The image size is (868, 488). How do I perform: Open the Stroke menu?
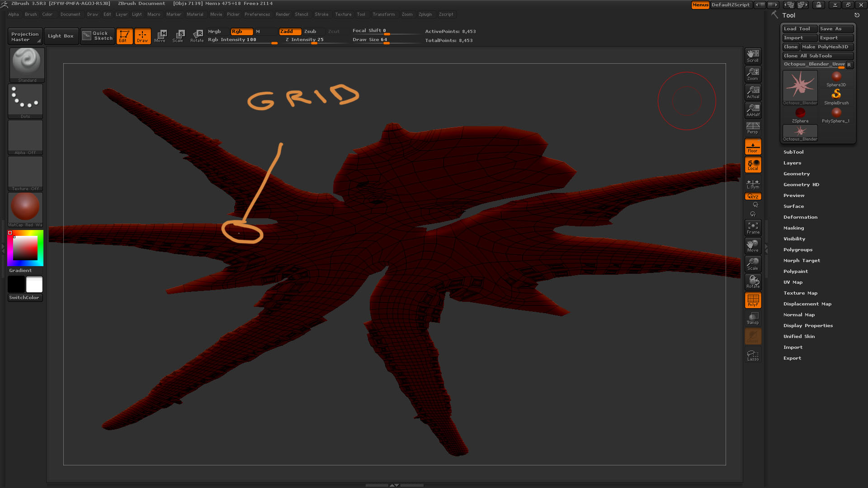tap(321, 14)
